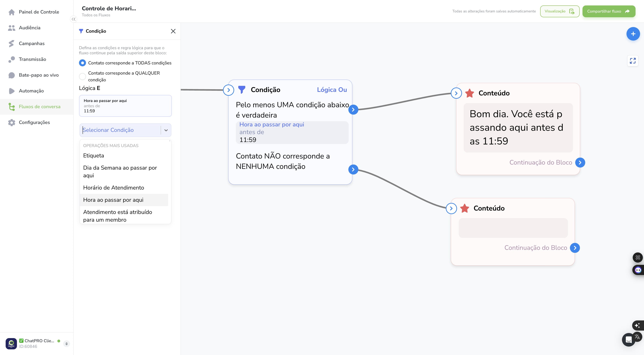
Task: Collapse sidebar with double-chevron icon
Action: pos(74,19)
